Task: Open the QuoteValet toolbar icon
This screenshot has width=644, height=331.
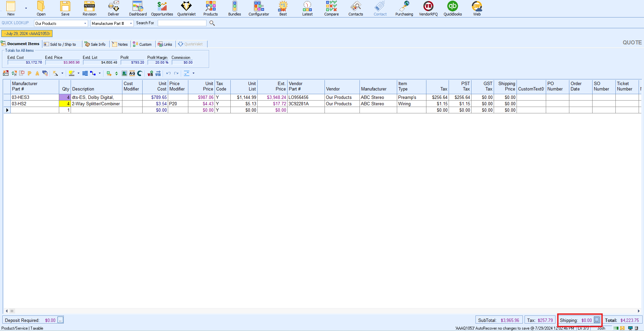Action: click(186, 8)
